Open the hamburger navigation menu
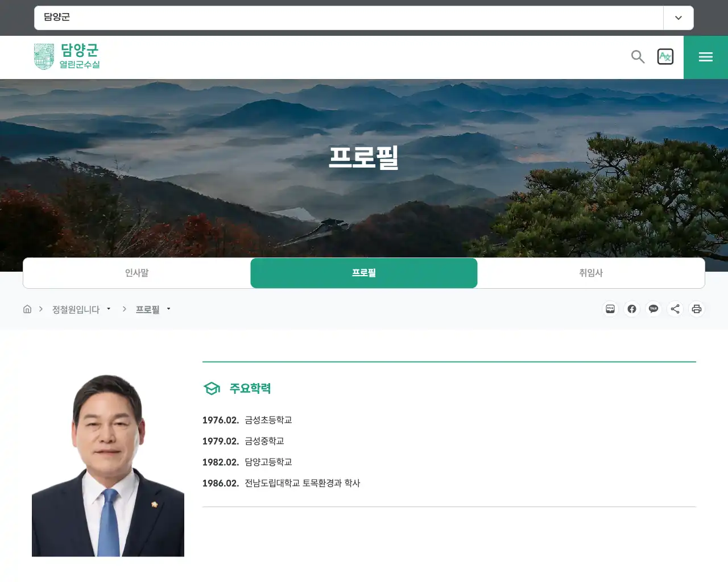Image resolution: width=728 pixels, height=582 pixels. tap(705, 57)
